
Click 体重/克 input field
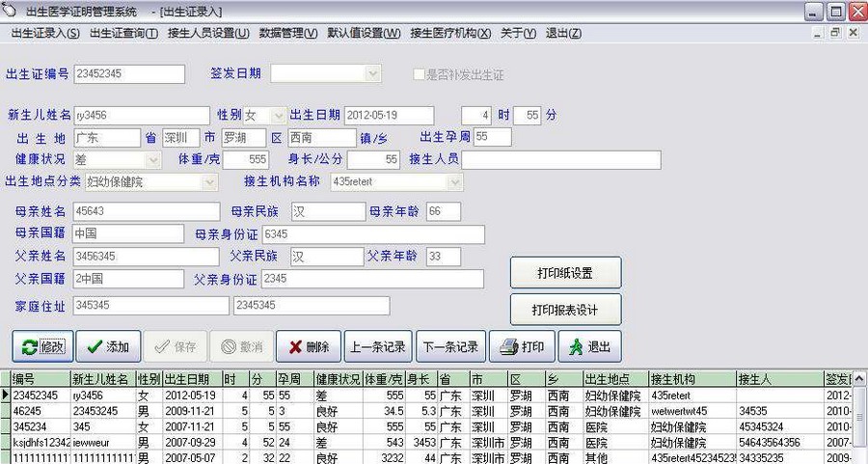pos(246,160)
